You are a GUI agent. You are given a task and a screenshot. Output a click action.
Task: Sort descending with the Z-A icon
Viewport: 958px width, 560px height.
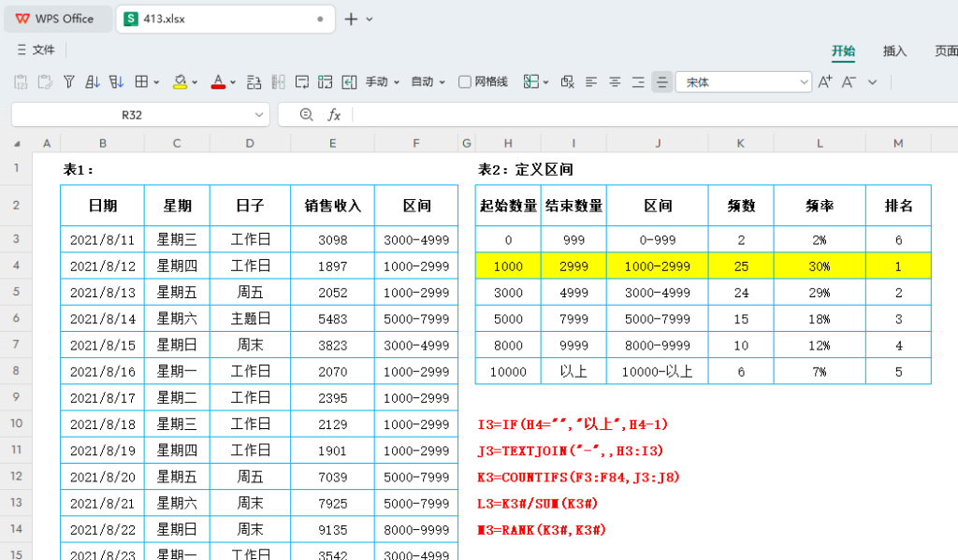116,82
